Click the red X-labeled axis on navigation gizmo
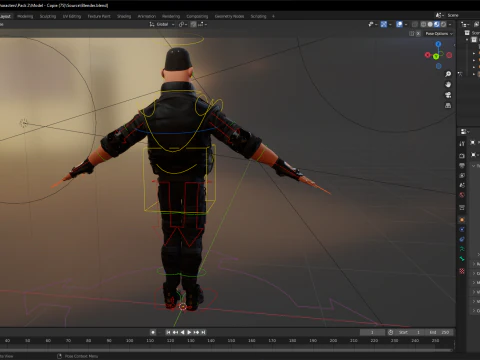Image resolution: width=480 pixels, height=360 pixels. click(428, 55)
